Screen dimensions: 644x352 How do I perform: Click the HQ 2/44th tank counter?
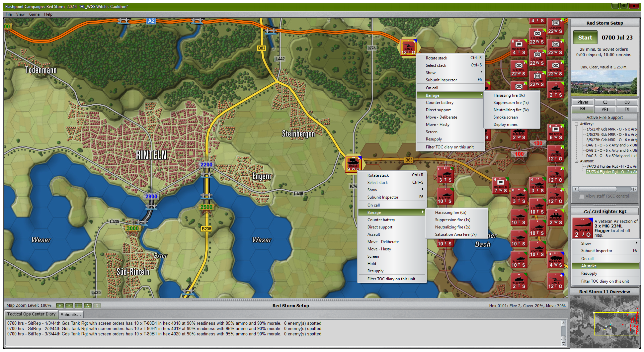click(537, 185)
